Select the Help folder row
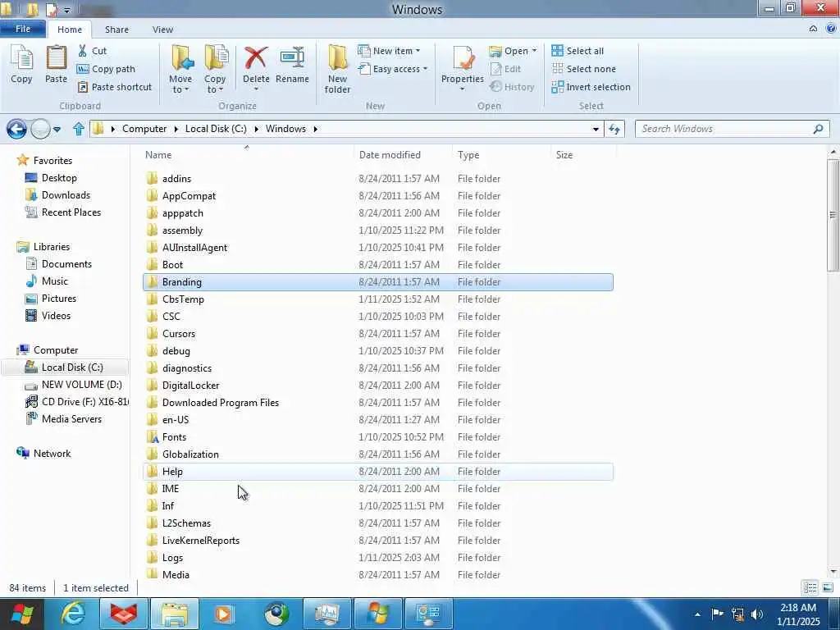Screen dimensions: 840x630 pyautogui.click(x=378, y=472)
